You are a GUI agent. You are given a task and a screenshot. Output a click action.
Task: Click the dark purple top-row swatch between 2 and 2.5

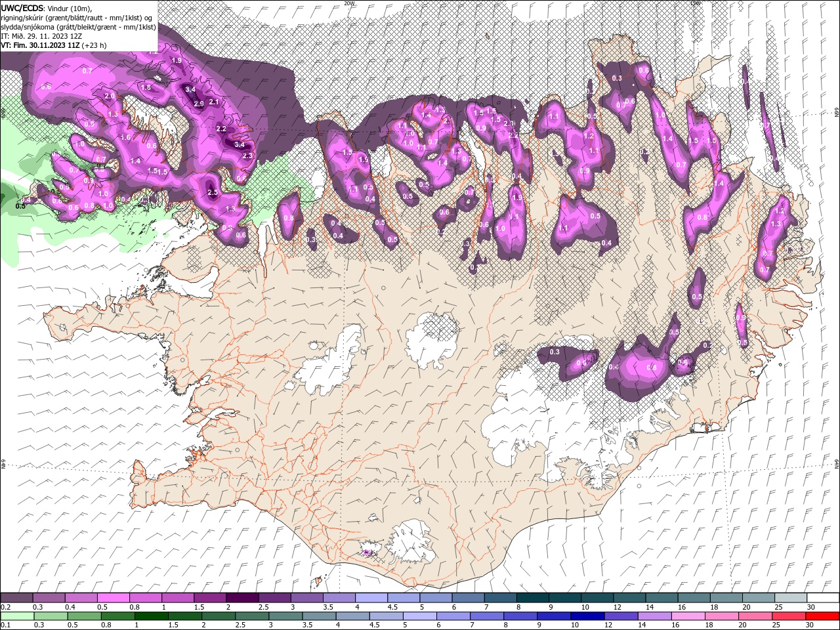(x=242, y=598)
